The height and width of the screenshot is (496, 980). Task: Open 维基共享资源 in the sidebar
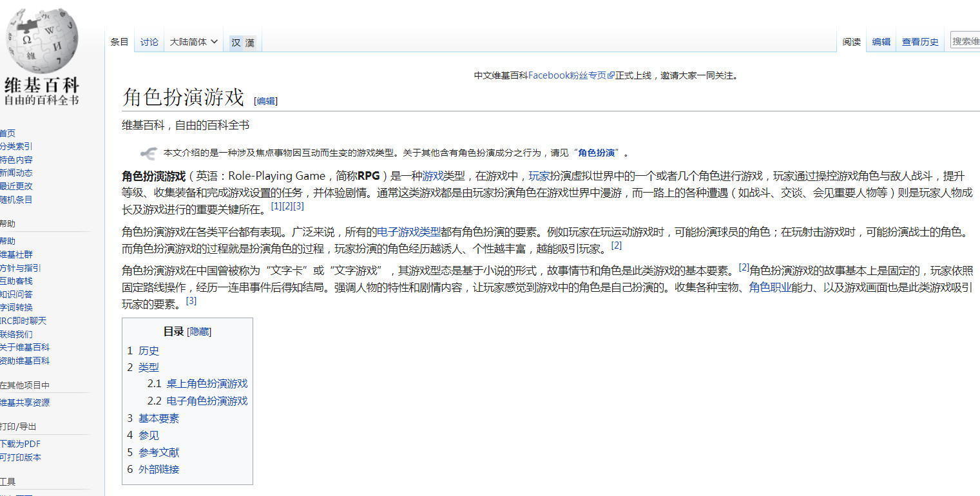[24, 403]
